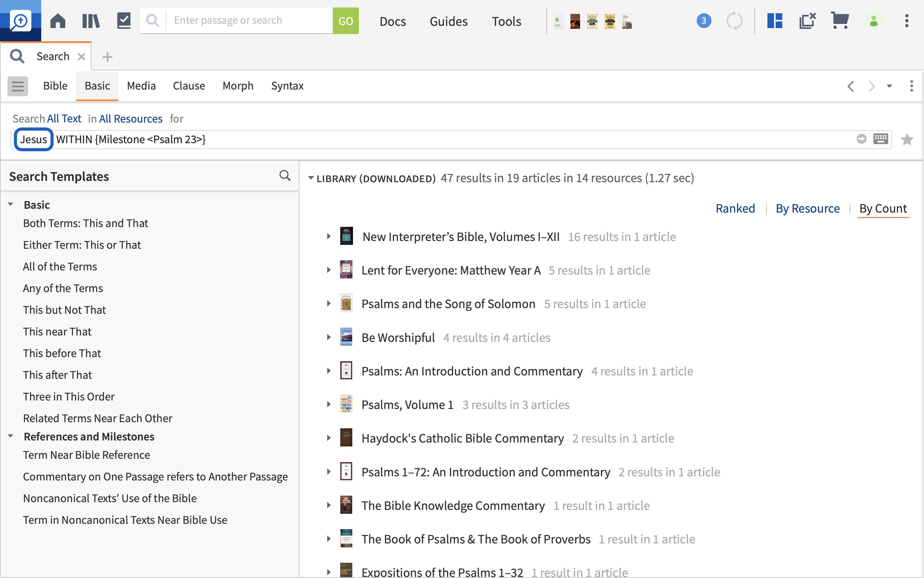Click the green GO button
The width and height of the screenshot is (924, 578).
pos(345,21)
